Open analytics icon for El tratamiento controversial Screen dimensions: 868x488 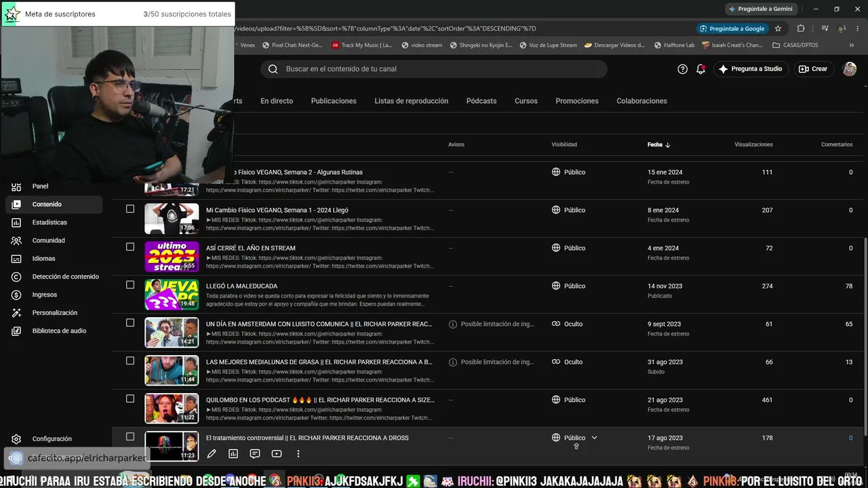(x=233, y=454)
